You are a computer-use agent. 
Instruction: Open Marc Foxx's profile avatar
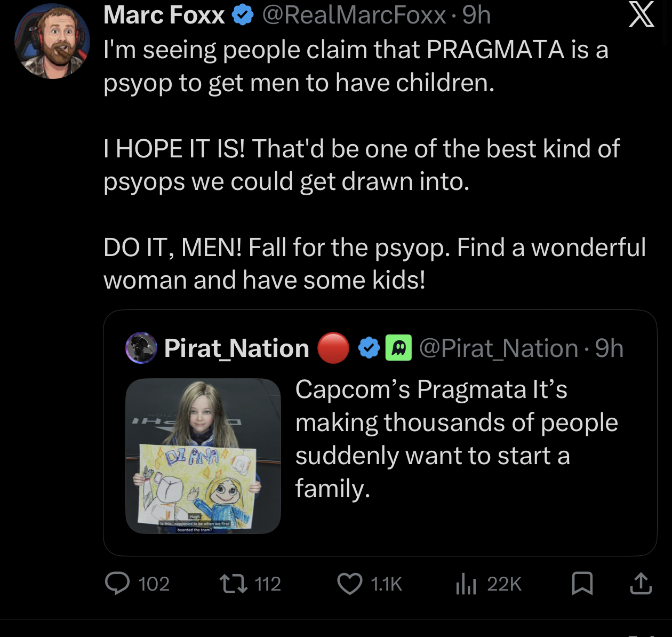point(52,42)
